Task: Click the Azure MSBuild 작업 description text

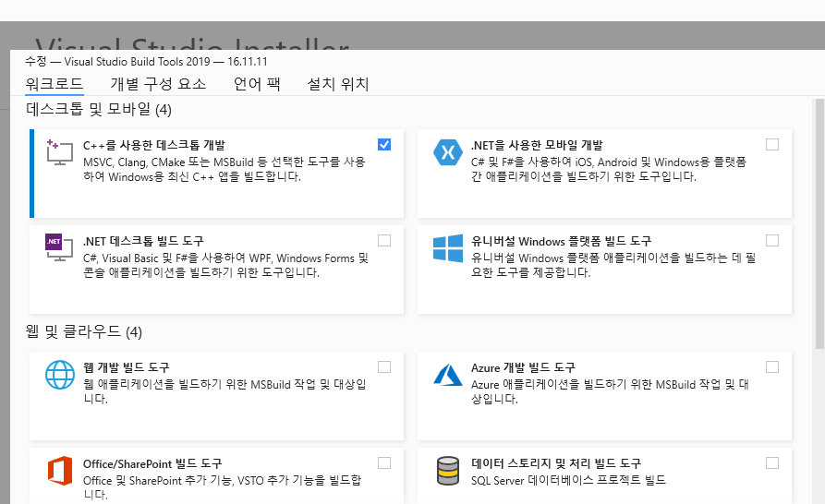Action: tap(610, 391)
